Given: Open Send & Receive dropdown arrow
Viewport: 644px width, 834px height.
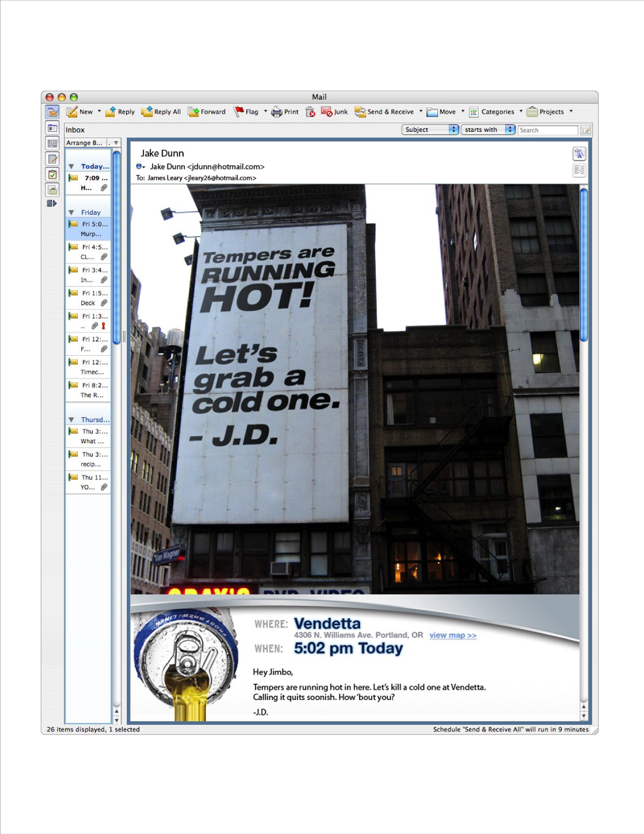Looking at the screenshot, I should point(421,111).
